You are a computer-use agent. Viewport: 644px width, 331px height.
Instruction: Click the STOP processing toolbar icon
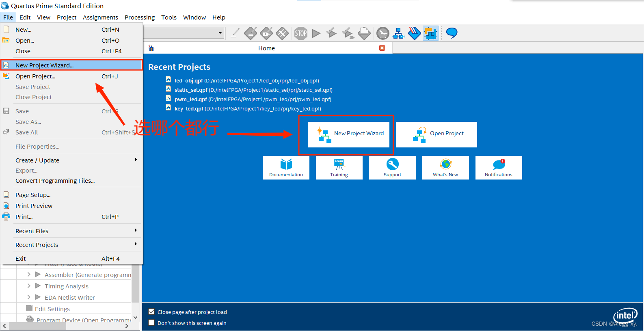coord(301,33)
